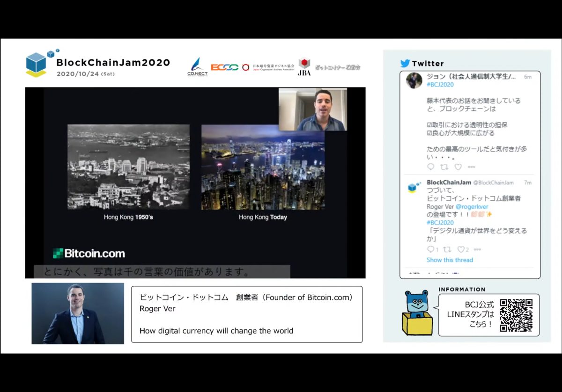Screen dimensions: 562x392
Task: Click the Founder of Bitcoin.com line
Action: coord(246,297)
